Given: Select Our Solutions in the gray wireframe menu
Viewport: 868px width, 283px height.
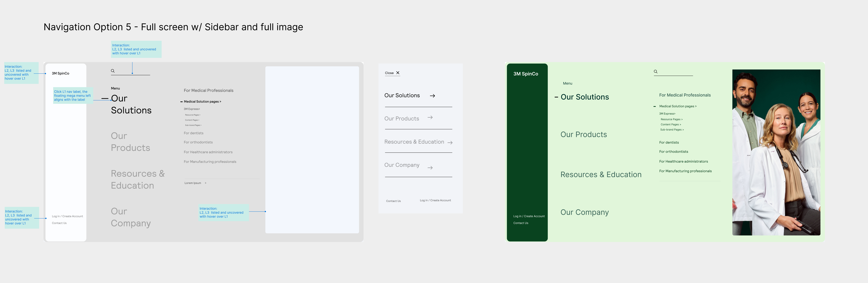Looking at the screenshot, I should [131, 104].
